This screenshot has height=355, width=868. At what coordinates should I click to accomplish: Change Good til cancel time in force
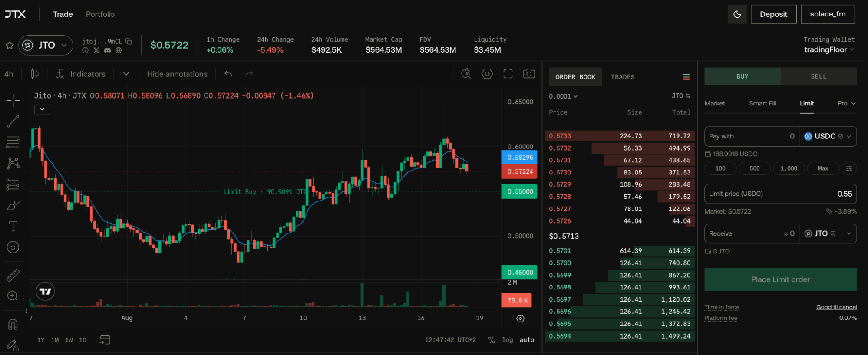[x=836, y=307]
